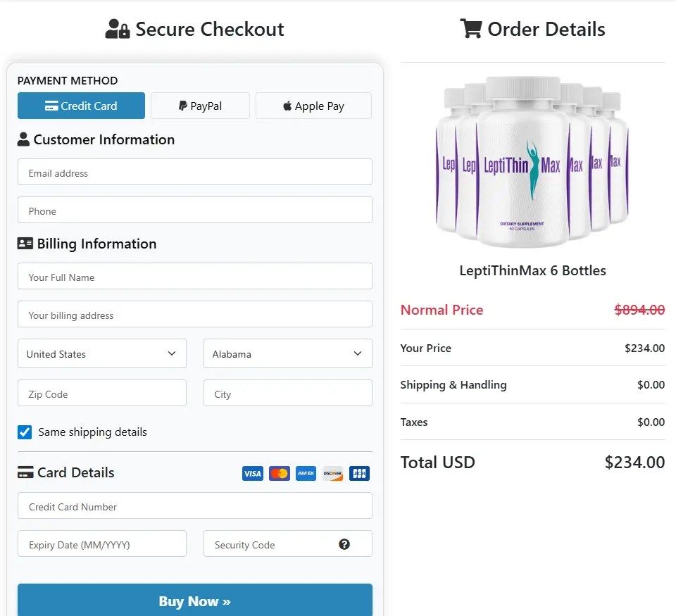
Task: Click the Discover card icon
Action: 332,473
